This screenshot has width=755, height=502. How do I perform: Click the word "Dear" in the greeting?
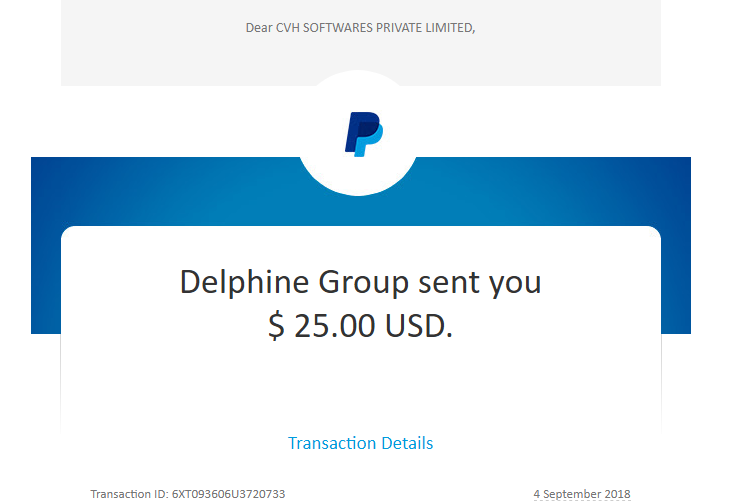point(259,28)
